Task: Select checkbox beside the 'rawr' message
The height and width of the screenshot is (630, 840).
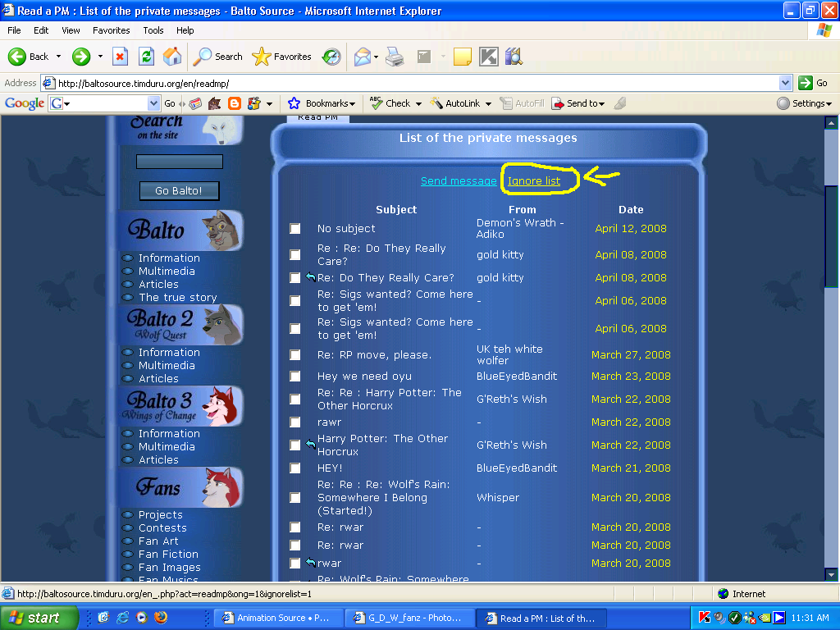Action: (295, 422)
